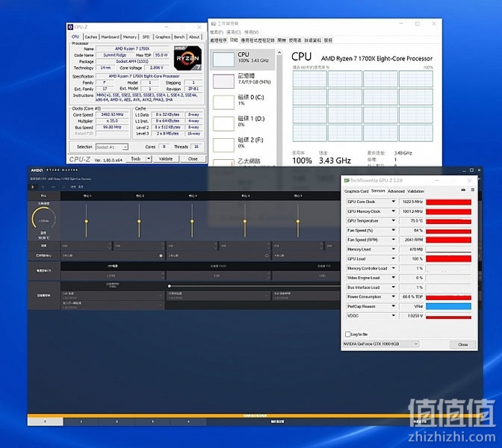Click the core 5 frequency slider knob
The height and width of the screenshot is (448, 502).
pyautogui.click(x=298, y=221)
